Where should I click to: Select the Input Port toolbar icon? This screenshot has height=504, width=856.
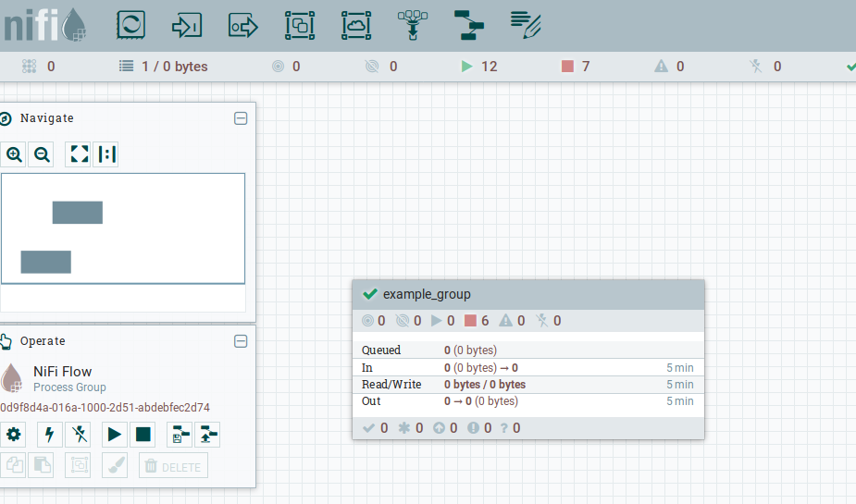tap(187, 25)
